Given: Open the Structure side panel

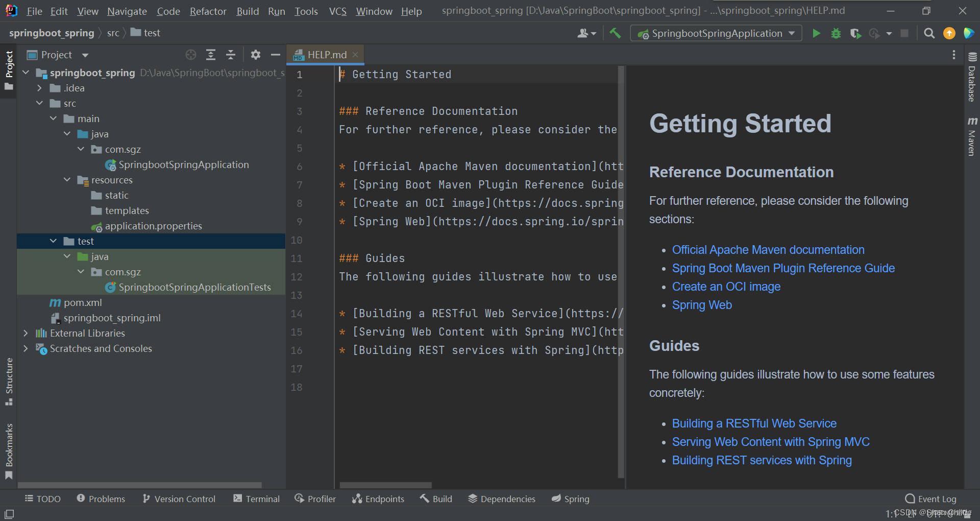Looking at the screenshot, I should (x=9, y=382).
